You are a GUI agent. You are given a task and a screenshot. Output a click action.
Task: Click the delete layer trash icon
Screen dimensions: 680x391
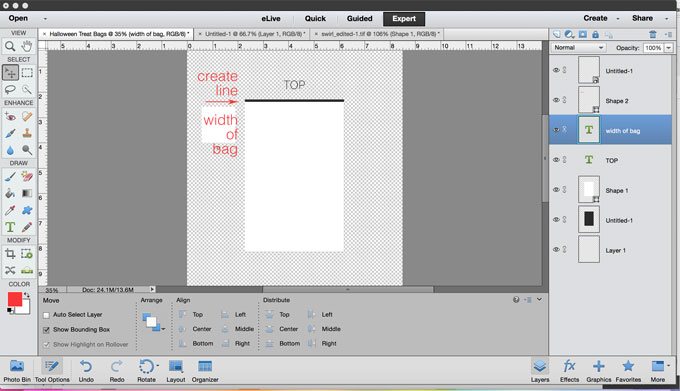[x=653, y=34]
